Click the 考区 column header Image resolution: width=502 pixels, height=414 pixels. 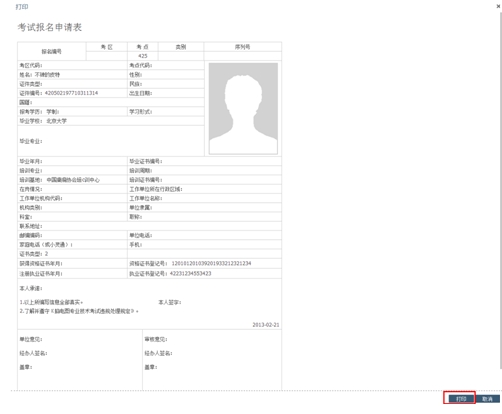pos(107,47)
